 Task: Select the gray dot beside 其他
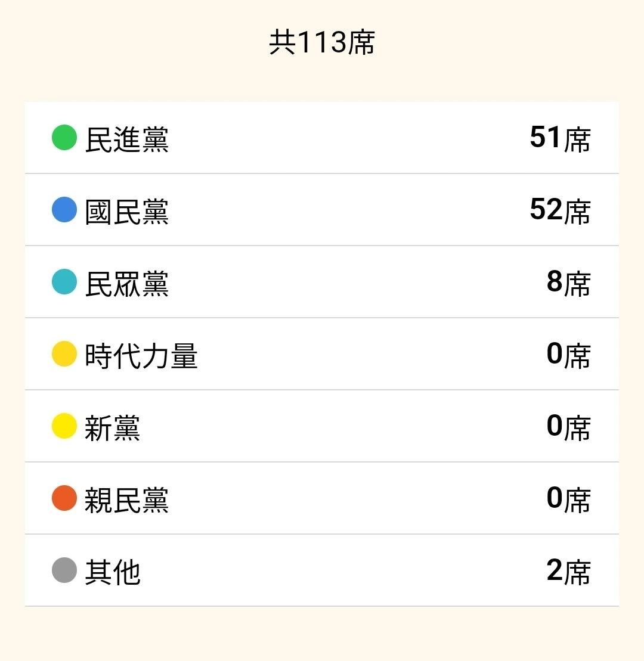tap(64, 570)
